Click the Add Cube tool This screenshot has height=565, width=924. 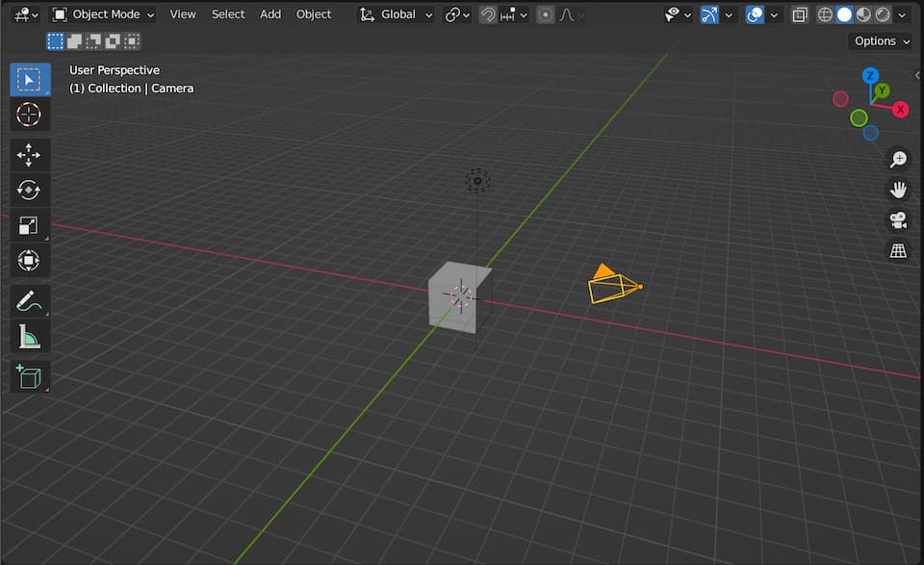29,375
